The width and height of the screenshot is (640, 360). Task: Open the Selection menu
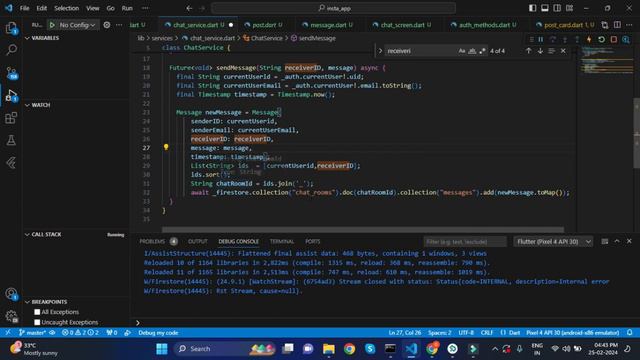67,8
